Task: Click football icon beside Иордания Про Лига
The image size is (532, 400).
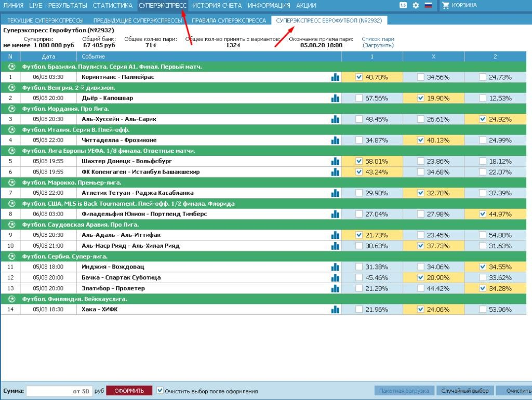Action: pos(11,109)
